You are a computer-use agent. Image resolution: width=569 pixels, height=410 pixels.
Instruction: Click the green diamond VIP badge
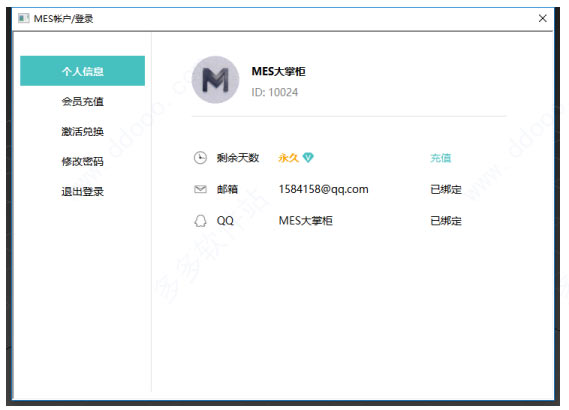click(308, 157)
